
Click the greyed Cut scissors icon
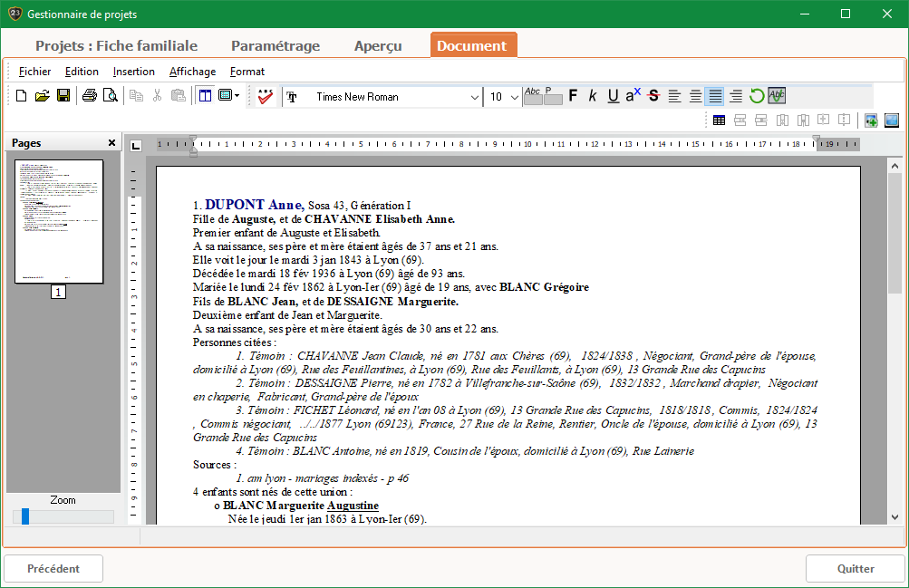[157, 96]
